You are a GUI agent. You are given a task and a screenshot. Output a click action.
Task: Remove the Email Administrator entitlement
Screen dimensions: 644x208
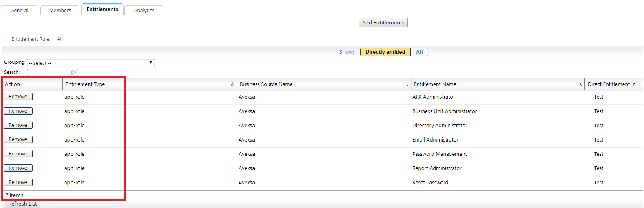pos(18,139)
